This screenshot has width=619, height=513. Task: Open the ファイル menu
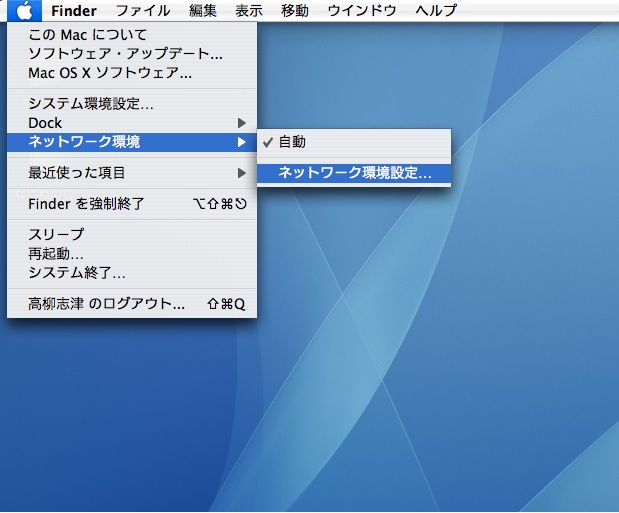pyautogui.click(x=143, y=11)
